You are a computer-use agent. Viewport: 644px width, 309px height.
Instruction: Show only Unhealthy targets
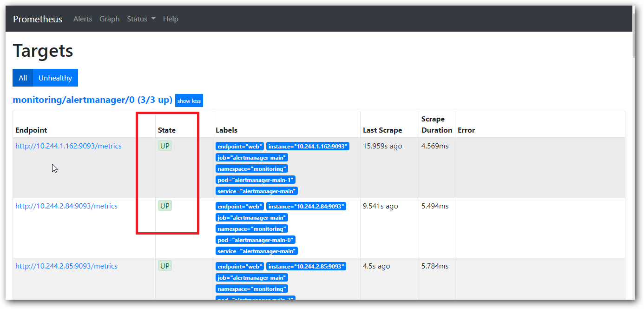pos(55,78)
